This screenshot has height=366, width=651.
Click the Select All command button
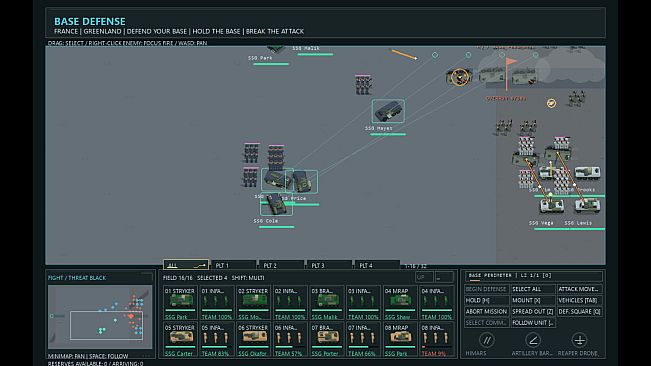point(533,289)
